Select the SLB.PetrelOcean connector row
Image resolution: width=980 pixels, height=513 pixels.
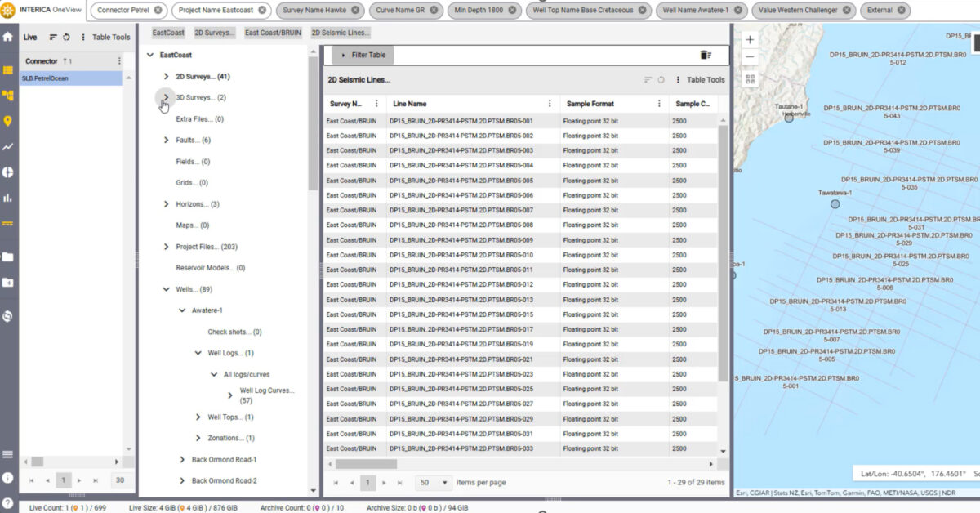(x=71, y=78)
